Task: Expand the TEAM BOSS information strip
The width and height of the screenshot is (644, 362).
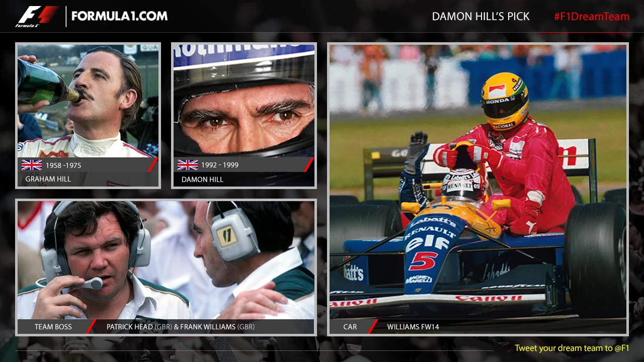Action: coord(53,327)
